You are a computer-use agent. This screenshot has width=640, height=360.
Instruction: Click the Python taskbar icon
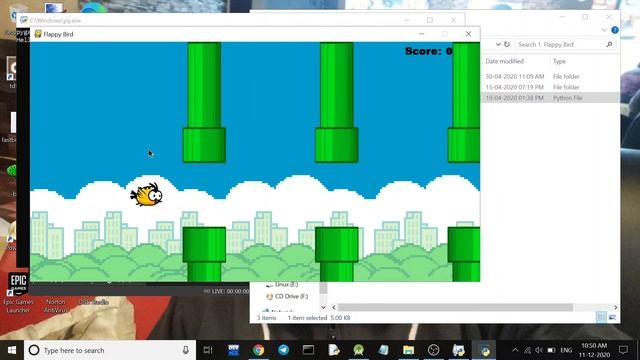tap(484, 350)
